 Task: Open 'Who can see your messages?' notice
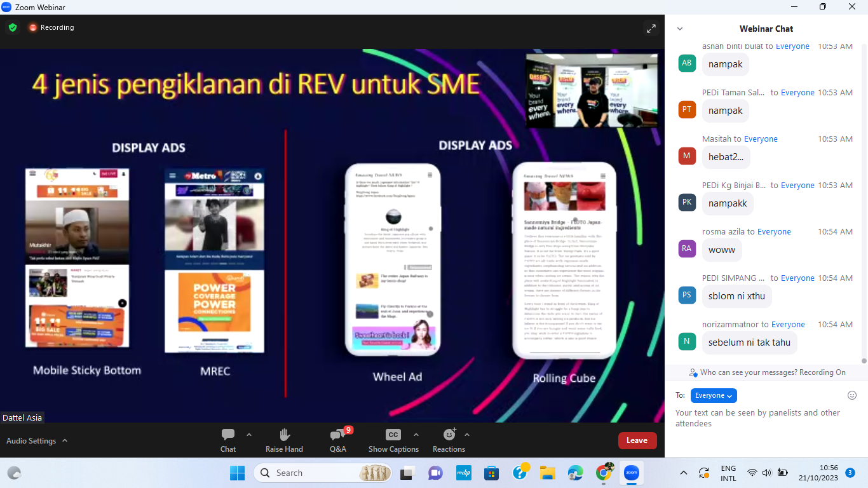pyautogui.click(x=767, y=372)
